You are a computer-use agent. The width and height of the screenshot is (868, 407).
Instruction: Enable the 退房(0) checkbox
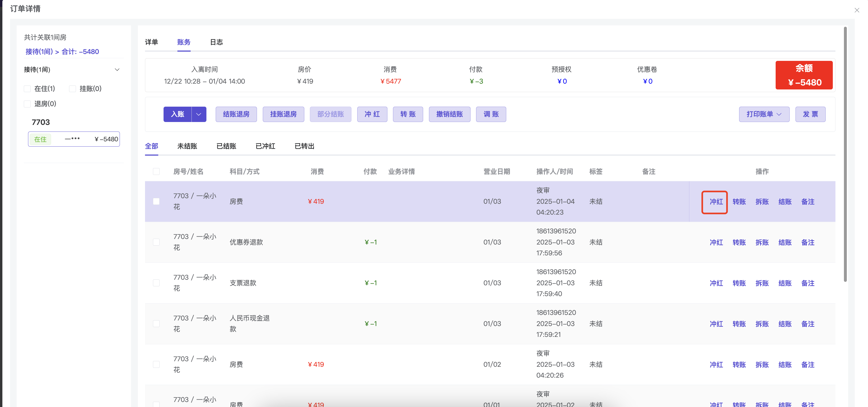coord(28,104)
